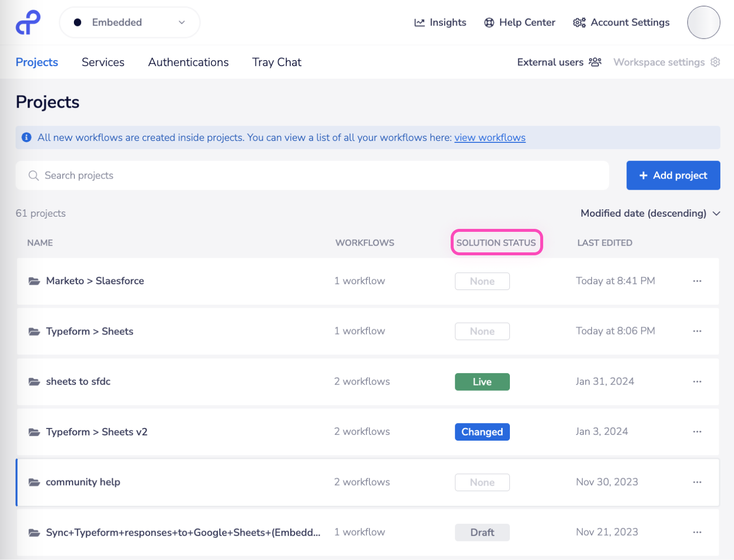
Task: Open the Embedded workspace selector
Action: coord(129,22)
